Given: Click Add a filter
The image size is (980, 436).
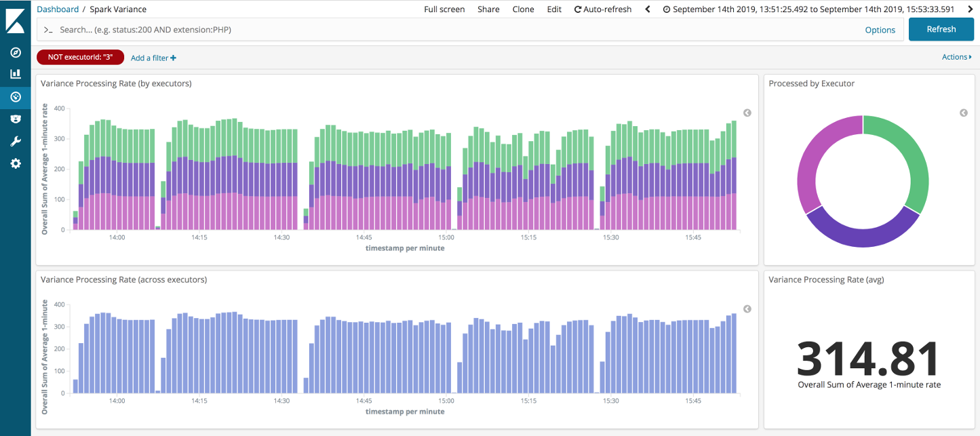Looking at the screenshot, I should (153, 58).
